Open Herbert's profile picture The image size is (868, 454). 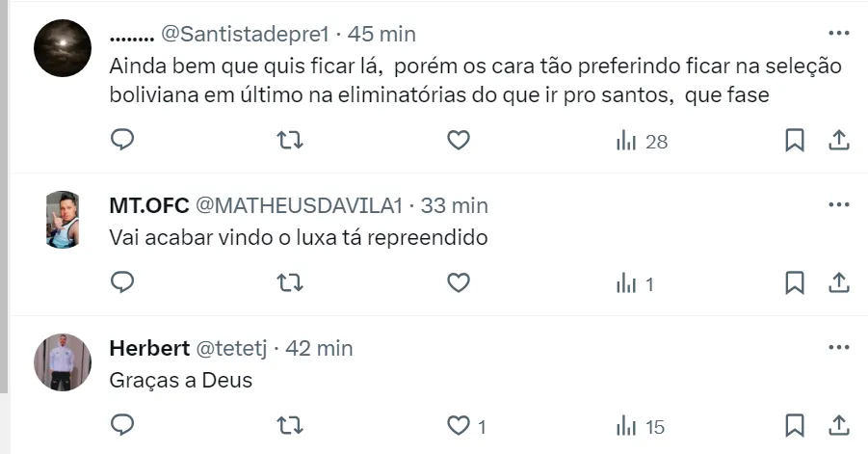(x=63, y=362)
